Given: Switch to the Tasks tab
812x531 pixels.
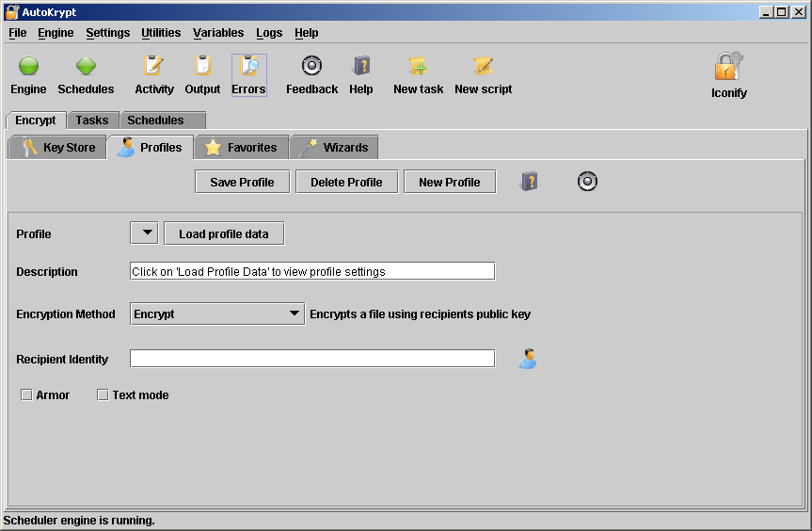Looking at the screenshot, I should [93, 121].
